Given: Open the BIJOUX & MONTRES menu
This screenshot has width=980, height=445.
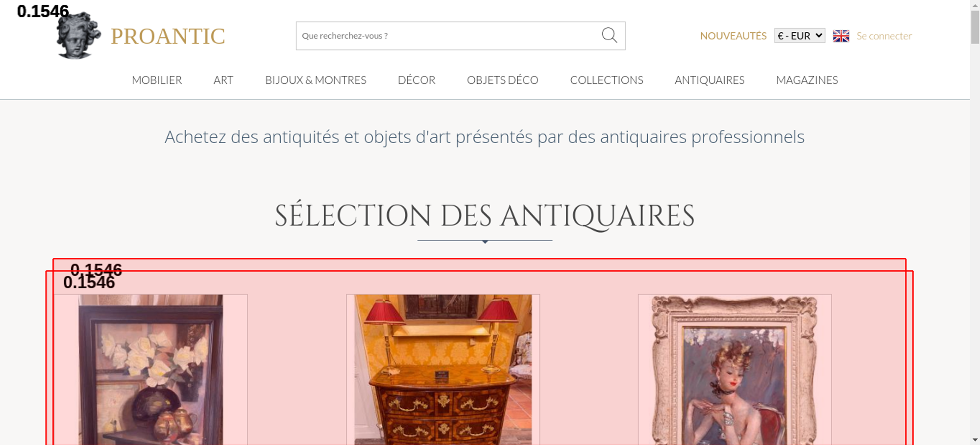Looking at the screenshot, I should 316,80.
